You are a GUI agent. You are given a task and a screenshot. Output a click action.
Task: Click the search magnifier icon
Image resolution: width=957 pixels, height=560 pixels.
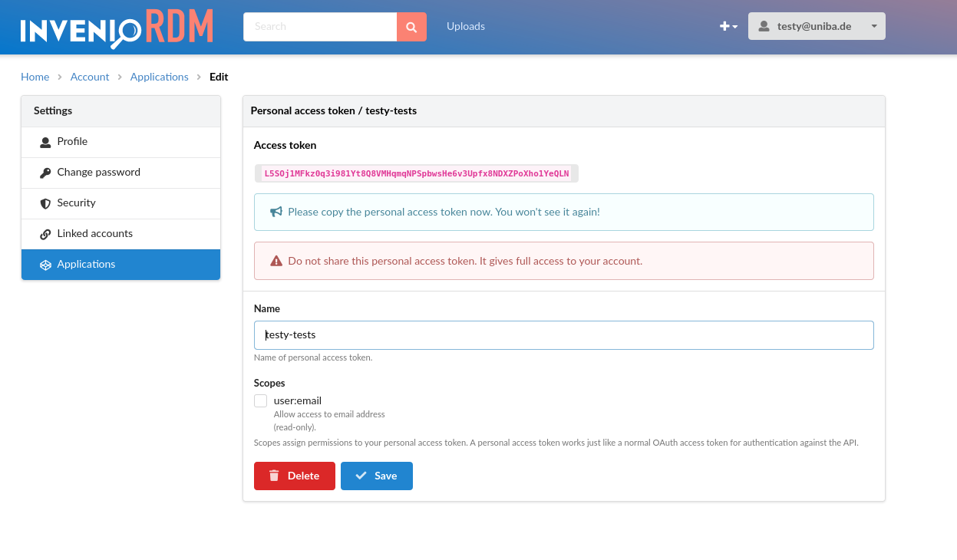pos(411,26)
